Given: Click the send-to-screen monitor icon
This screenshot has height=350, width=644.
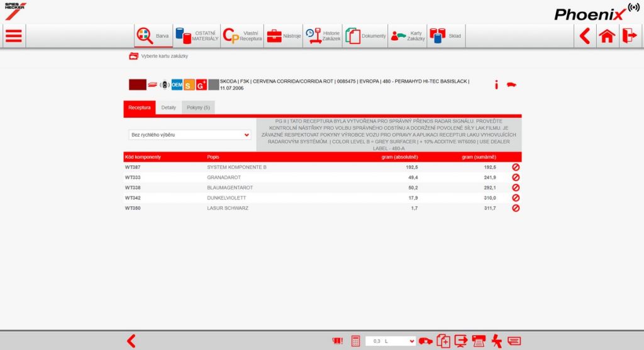Looking at the screenshot, I should [460, 341].
